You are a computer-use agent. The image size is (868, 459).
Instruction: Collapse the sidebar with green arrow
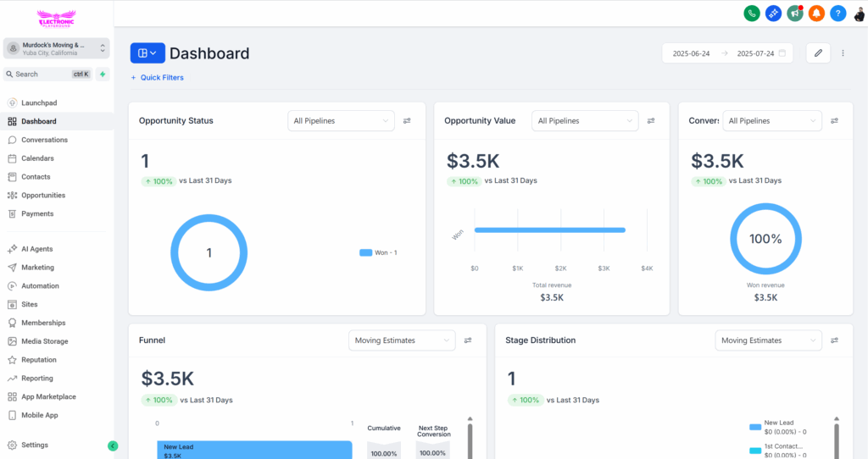coord(113,445)
